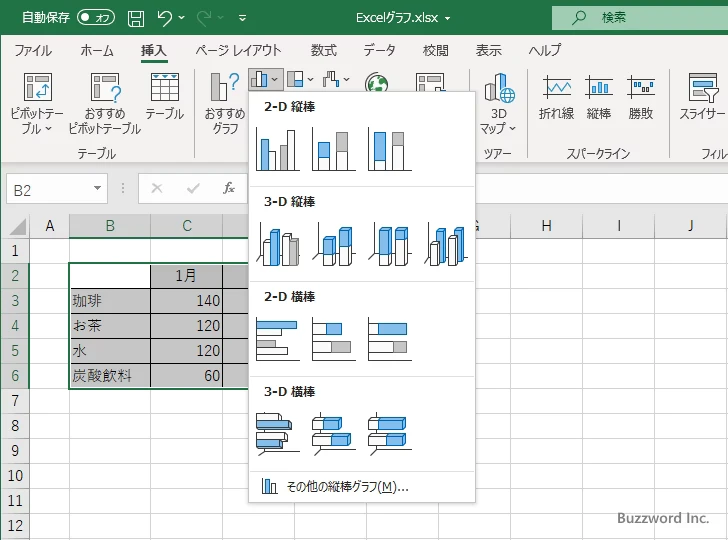This screenshot has height=540, width=728.
Task: Switch to the データ tab
Action: pyautogui.click(x=379, y=50)
